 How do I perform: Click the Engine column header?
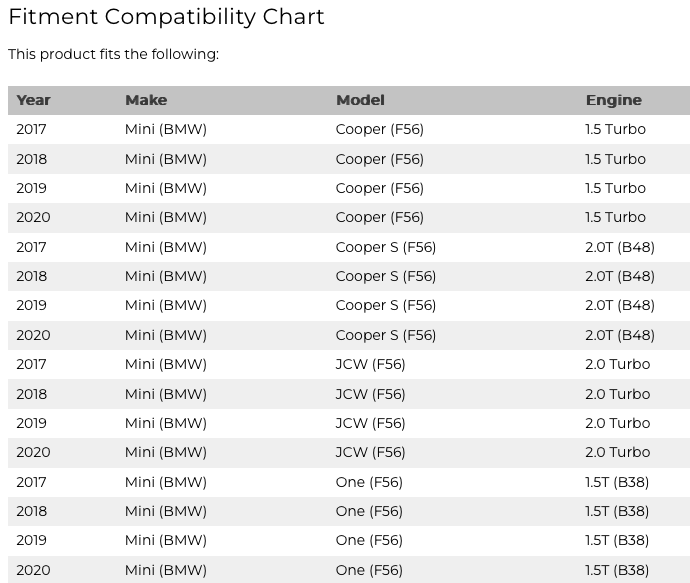[613, 100]
